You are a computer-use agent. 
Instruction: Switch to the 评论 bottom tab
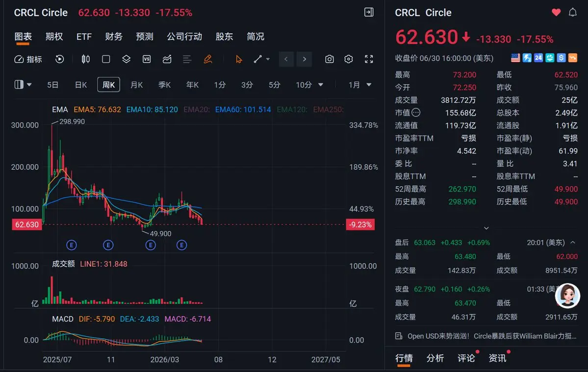point(466,358)
